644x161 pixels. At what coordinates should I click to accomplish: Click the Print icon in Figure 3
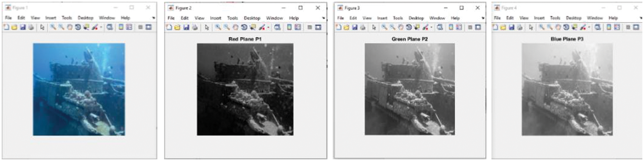point(363,27)
